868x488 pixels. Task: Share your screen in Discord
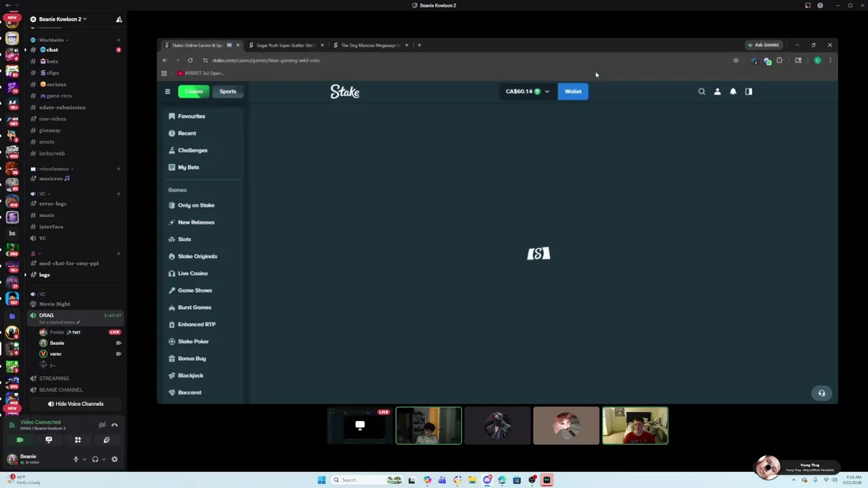[x=49, y=440]
